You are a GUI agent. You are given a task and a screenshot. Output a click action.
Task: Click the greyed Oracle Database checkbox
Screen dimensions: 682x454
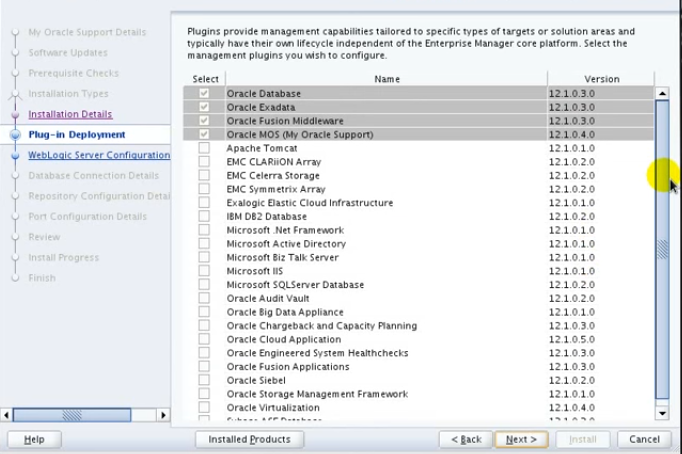pyautogui.click(x=204, y=93)
